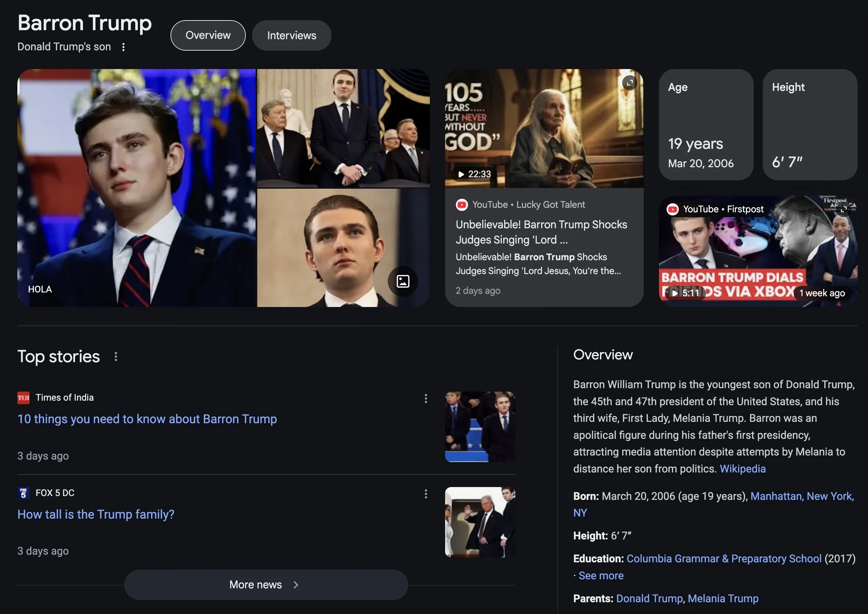Image resolution: width=868 pixels, height=614 pixels.
Task: Open options for the FOX 5 DC story
Action: click(x=426, y=494)
